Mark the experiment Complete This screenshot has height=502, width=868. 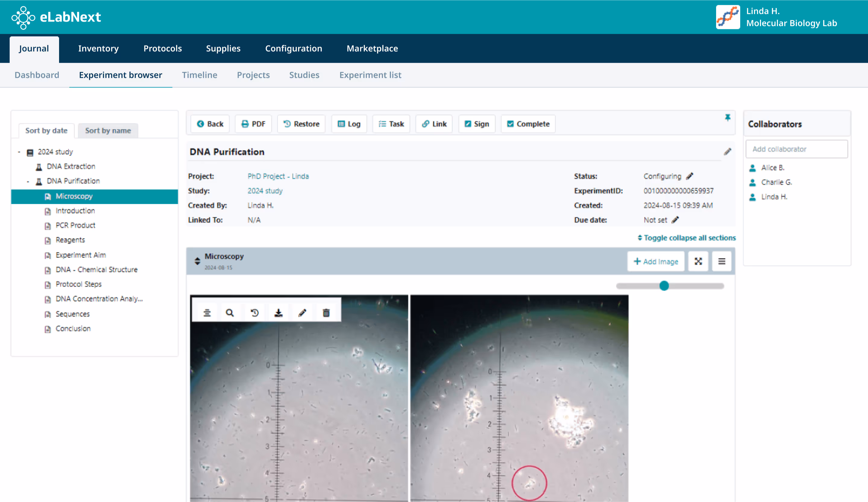528,124
